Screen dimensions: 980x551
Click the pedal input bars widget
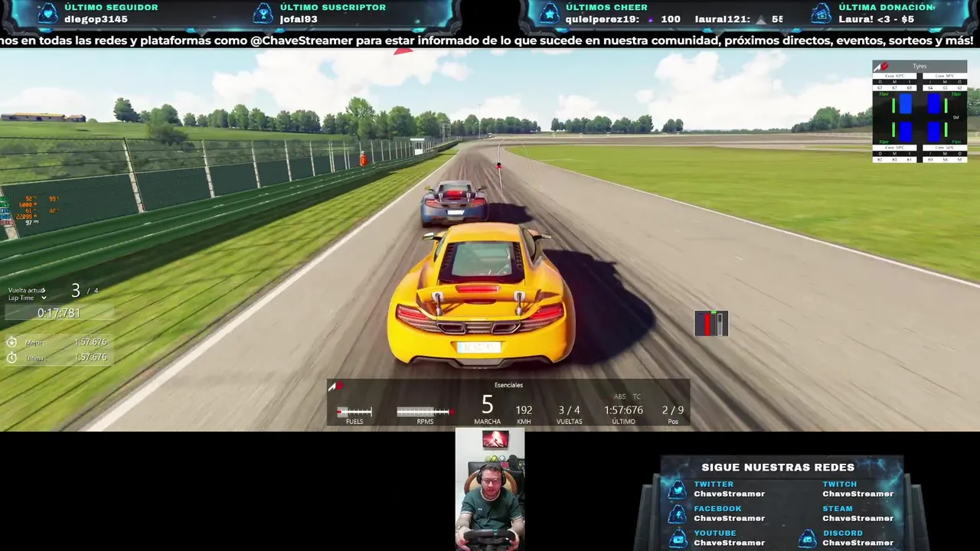711,323
